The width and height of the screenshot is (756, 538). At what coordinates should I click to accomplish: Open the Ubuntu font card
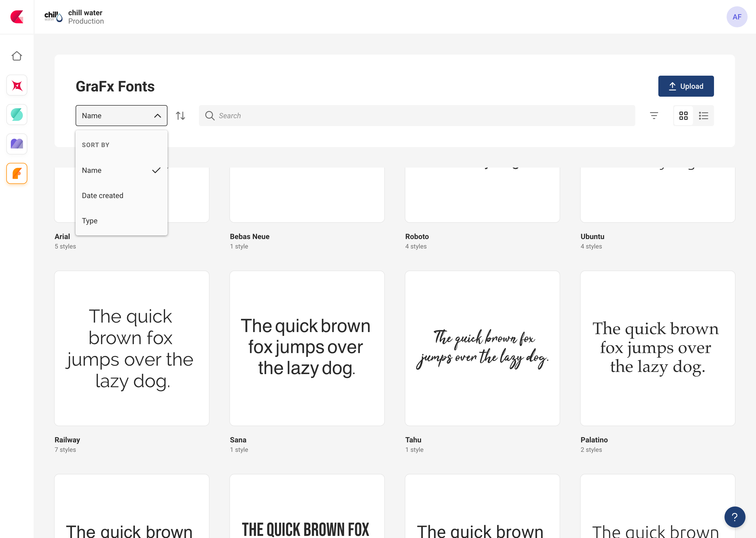(x=658, y=195)
